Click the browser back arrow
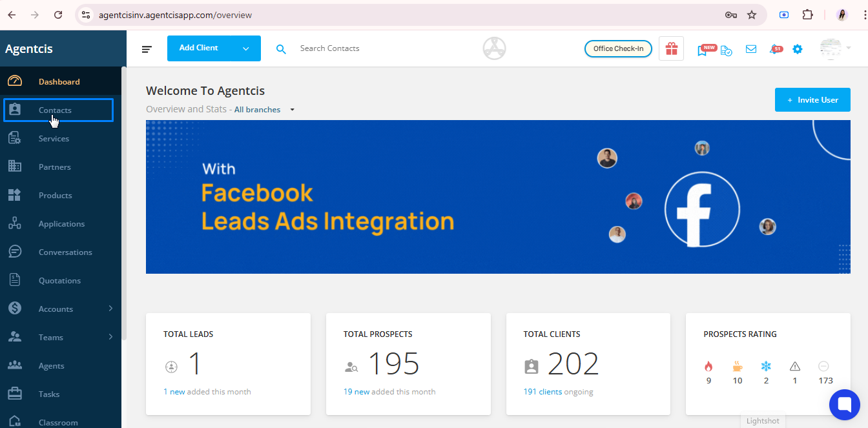 pyautogui.click(x=12, y=15)
